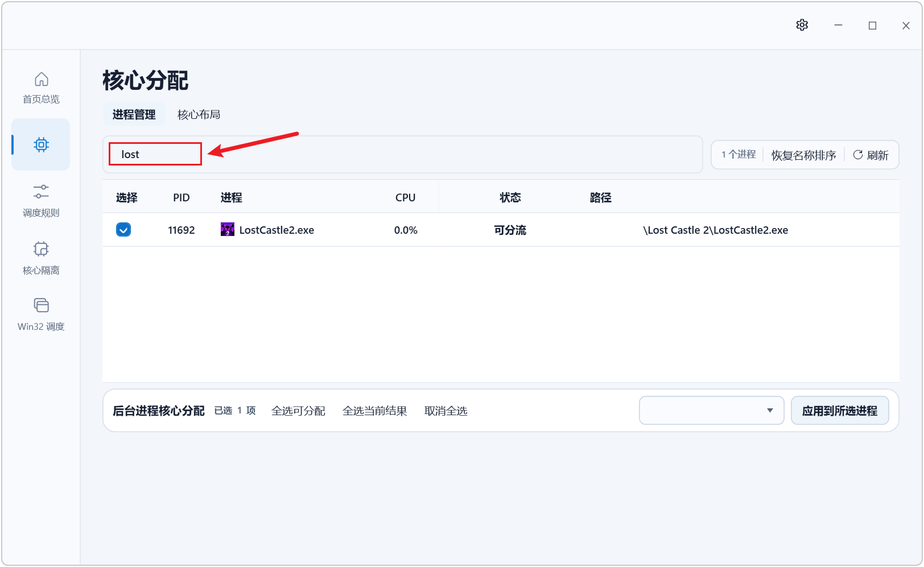Click 取消全选 link
924x567 pixels.
pos(445,411)
